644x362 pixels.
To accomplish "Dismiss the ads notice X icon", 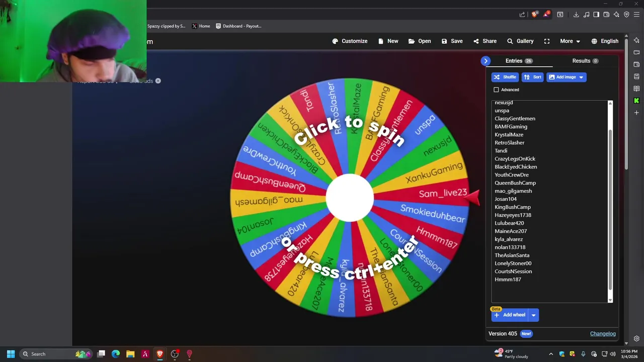I will 158,80.
